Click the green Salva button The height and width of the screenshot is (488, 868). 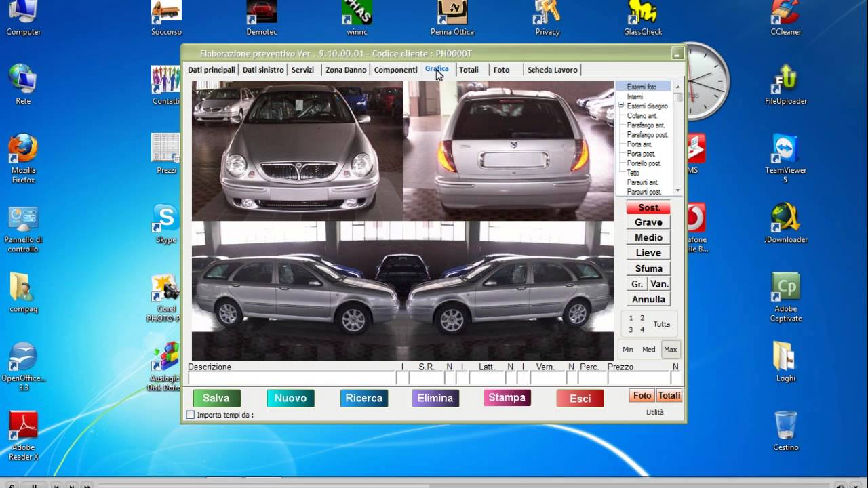pos(216,398)
